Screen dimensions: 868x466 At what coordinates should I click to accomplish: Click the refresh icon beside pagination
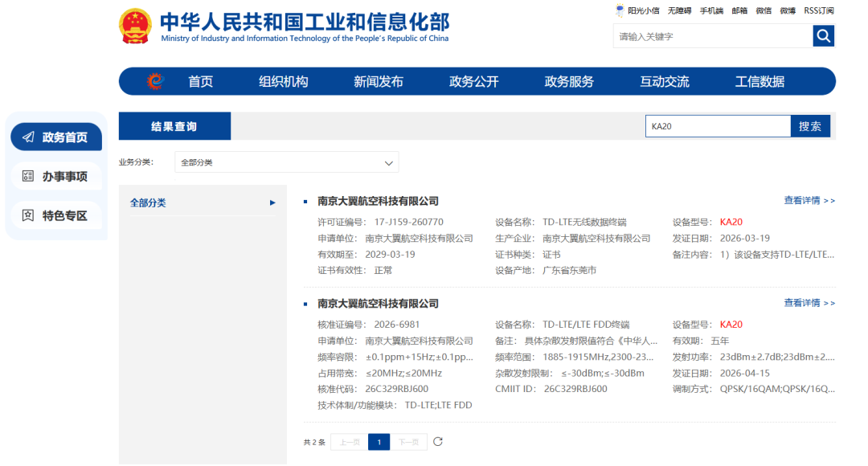click(x=438, y=441)
